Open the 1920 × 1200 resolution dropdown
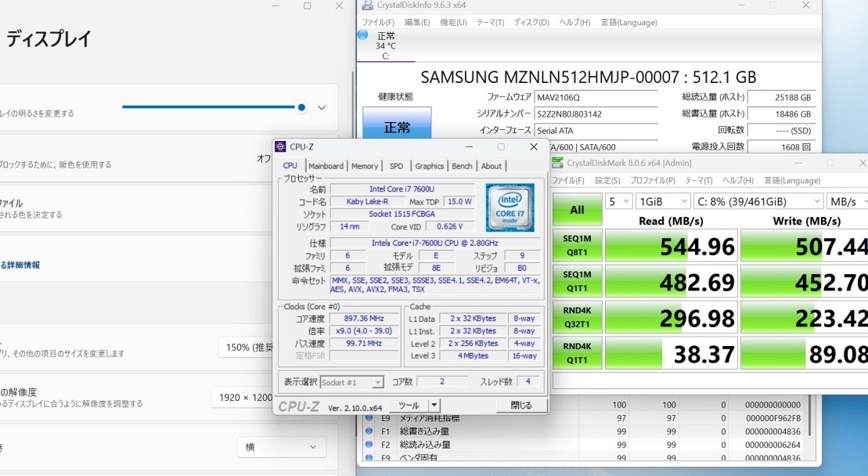The image size is (868, 476). [243, 398]
